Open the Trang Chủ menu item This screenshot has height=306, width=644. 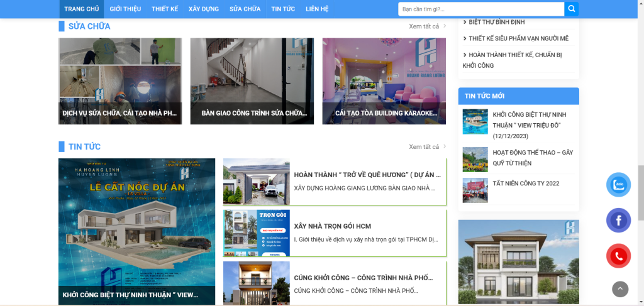pyautogui.click(x=81, y=9)
